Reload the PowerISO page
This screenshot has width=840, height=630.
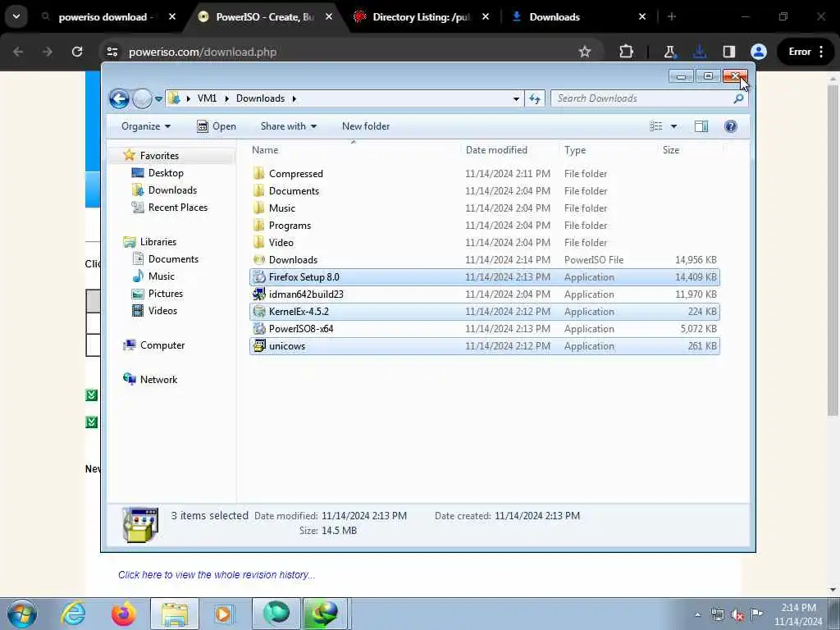pos(77,52)
